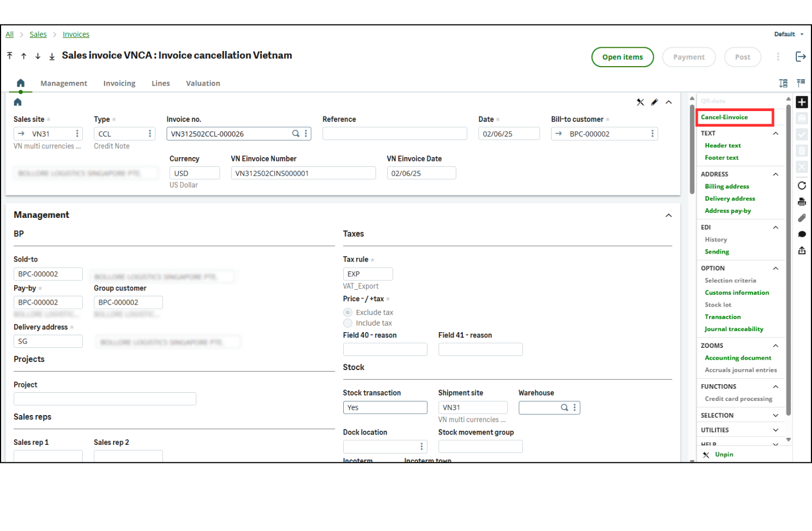Go to the next record arrow

pos(38,56)
